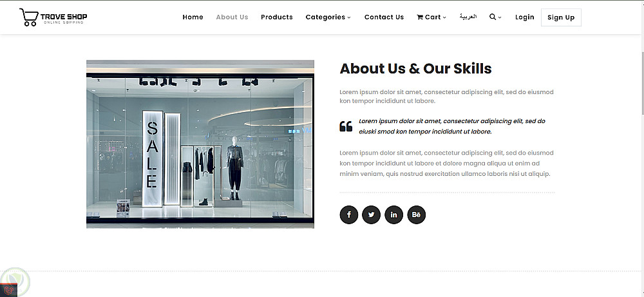Click the Sign Up button

[x=561, y=17]
